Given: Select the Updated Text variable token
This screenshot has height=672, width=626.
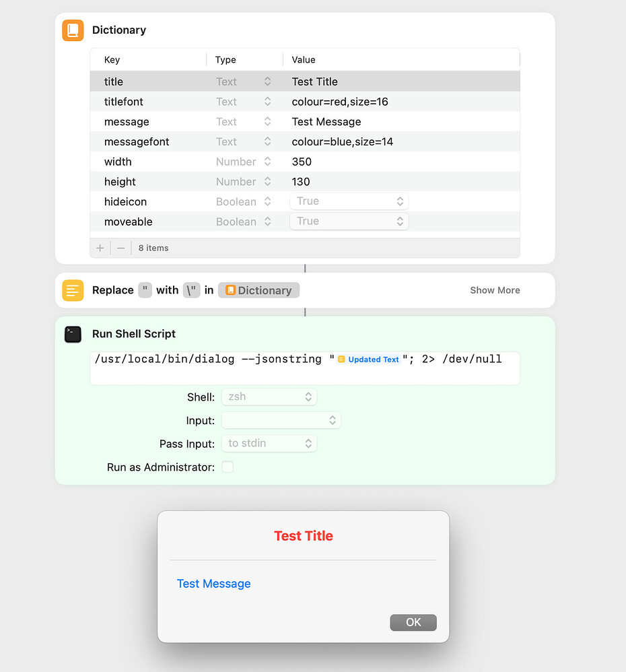Looking at the screenshot, I should [x=368, y=359].
